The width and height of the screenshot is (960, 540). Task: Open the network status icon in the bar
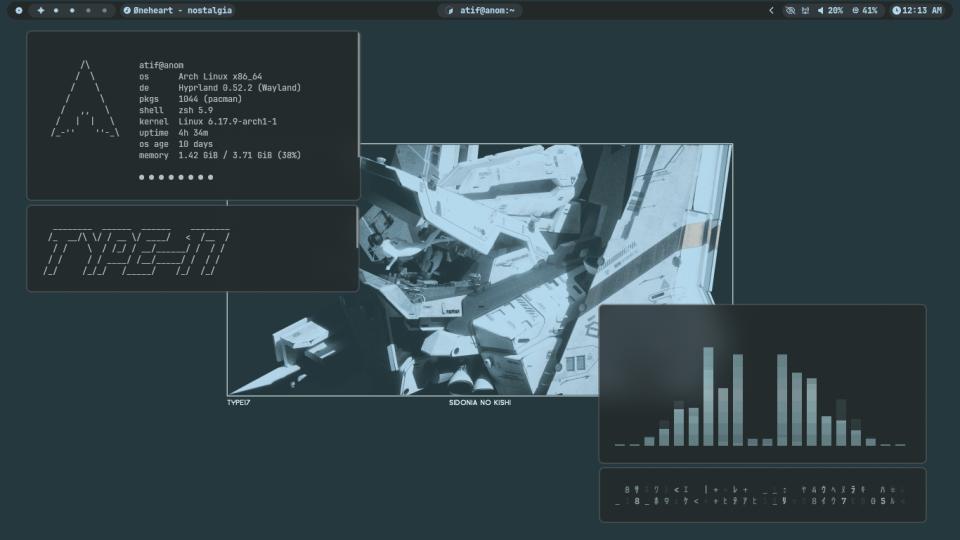point(806,10)
